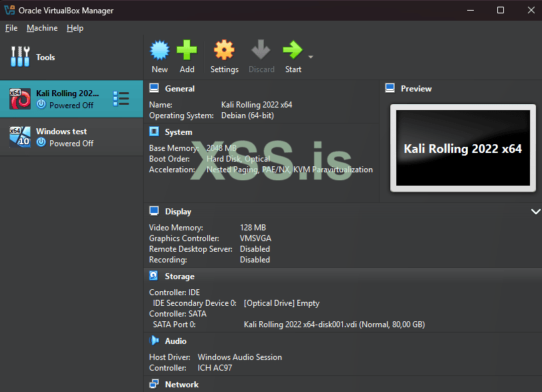The width and height of the screenshot is (542, 392).
Task: Open the Storage settings header link
Action: pos(179,276)
